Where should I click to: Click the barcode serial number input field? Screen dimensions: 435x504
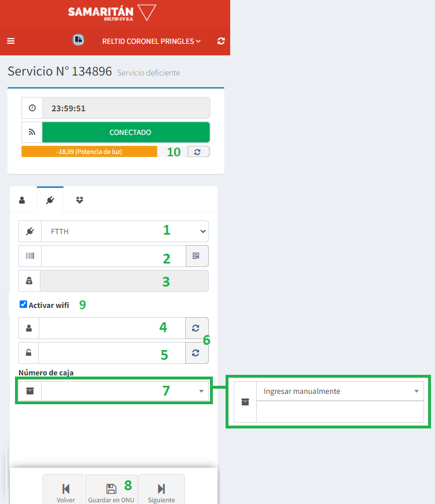point(113,256)
